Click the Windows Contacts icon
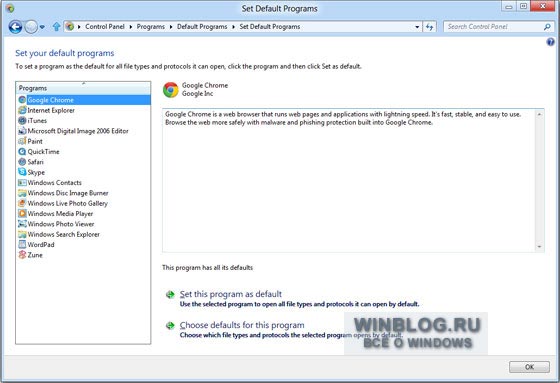This screenshot has height=383, width=560. tap(22, 183)
